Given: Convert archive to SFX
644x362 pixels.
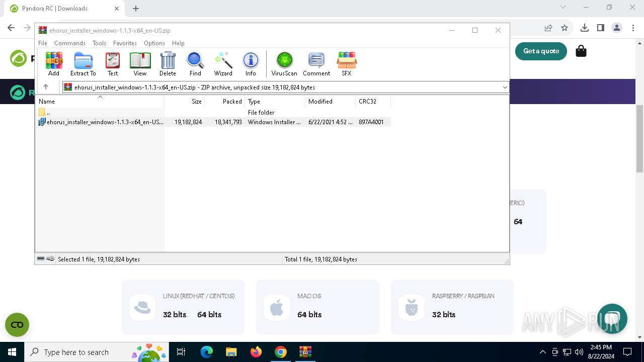Looking at the screenshot, I should [347, 64].
